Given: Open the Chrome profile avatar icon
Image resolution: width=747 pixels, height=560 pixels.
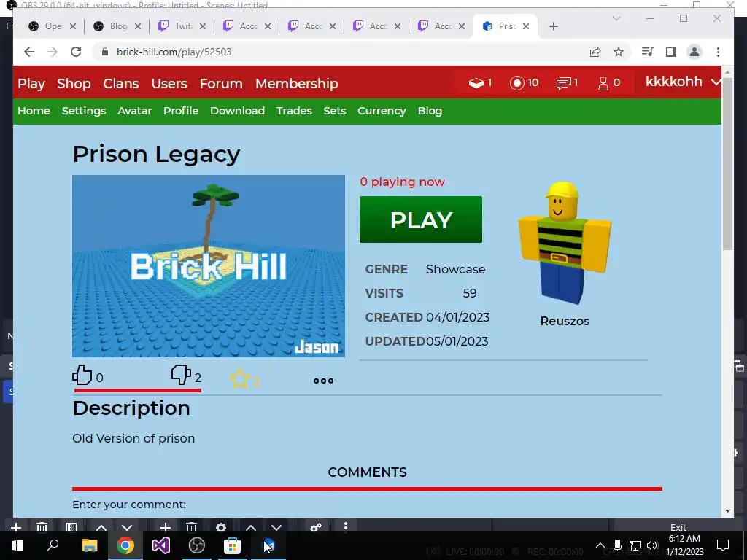Looking at the screenshot, I should tap(694, 52).
